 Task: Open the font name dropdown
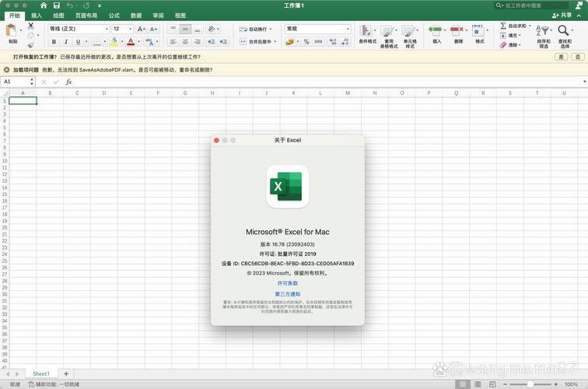[x=107, y=29]
